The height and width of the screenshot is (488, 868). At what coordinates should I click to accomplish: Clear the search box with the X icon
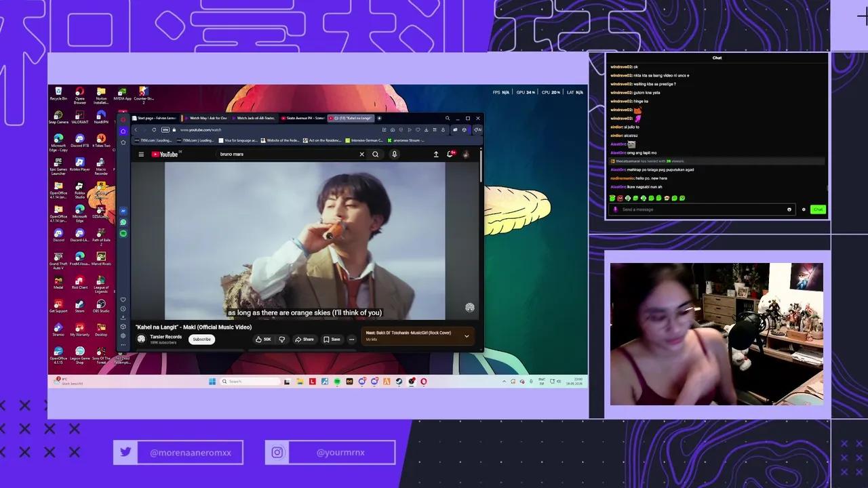(x=362, y=154)
